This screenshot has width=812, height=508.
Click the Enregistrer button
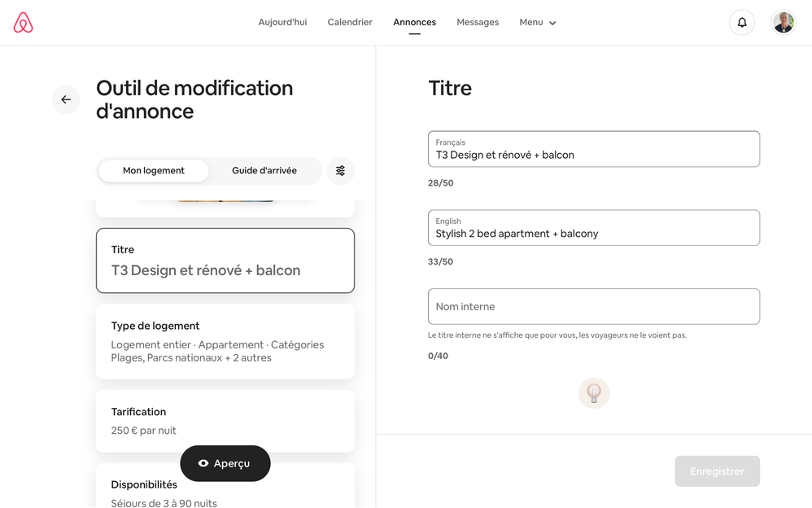(717, 471)
